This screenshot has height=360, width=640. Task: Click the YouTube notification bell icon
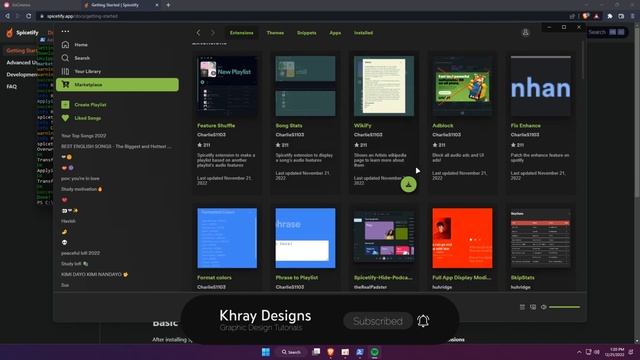click(423, 321)
